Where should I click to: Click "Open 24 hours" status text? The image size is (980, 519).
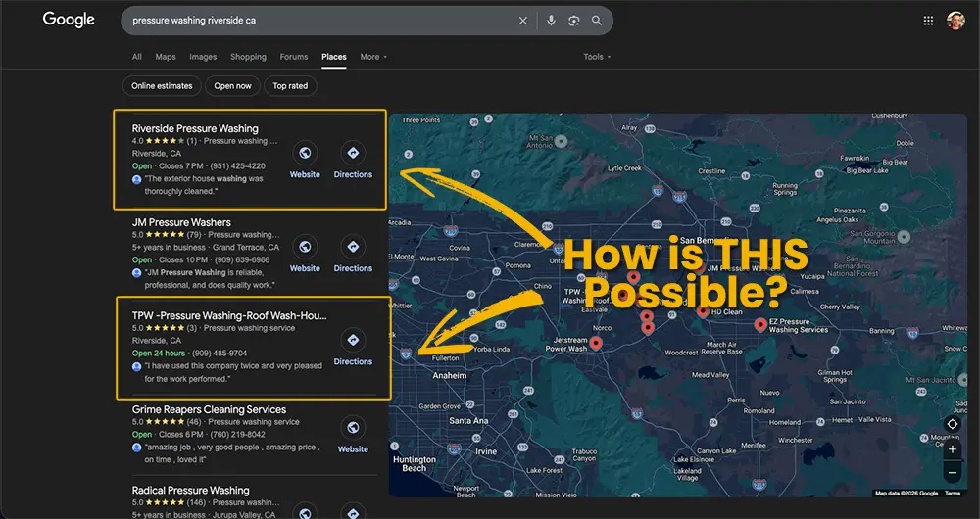(x=159, y=354)
